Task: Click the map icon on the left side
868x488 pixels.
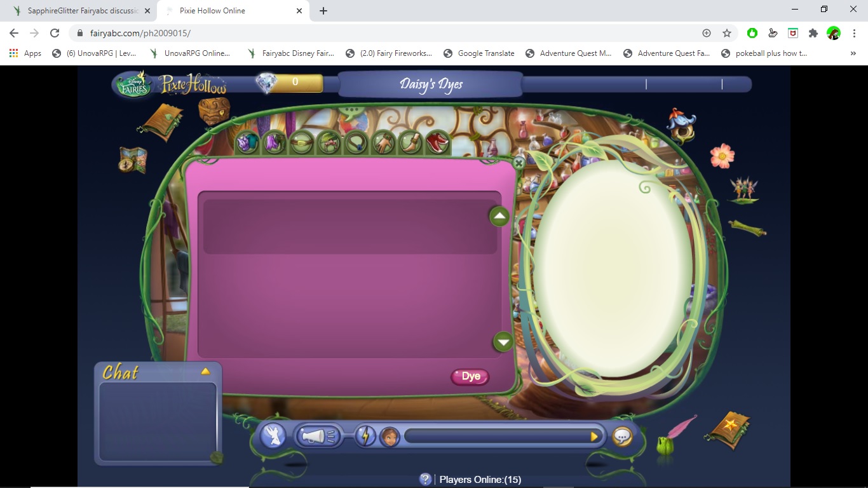Action: pyautogui.click(x=132, y=160)
